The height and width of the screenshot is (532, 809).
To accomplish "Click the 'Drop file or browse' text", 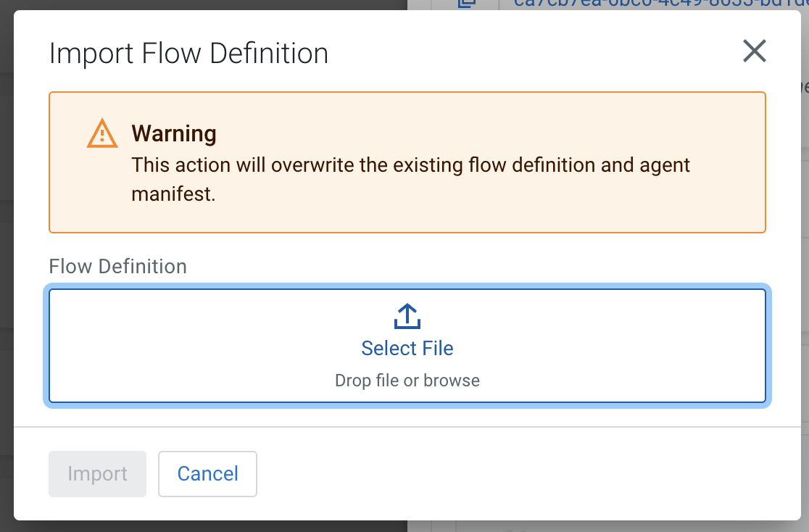I will pyautogui.click(x=407, y=381).
